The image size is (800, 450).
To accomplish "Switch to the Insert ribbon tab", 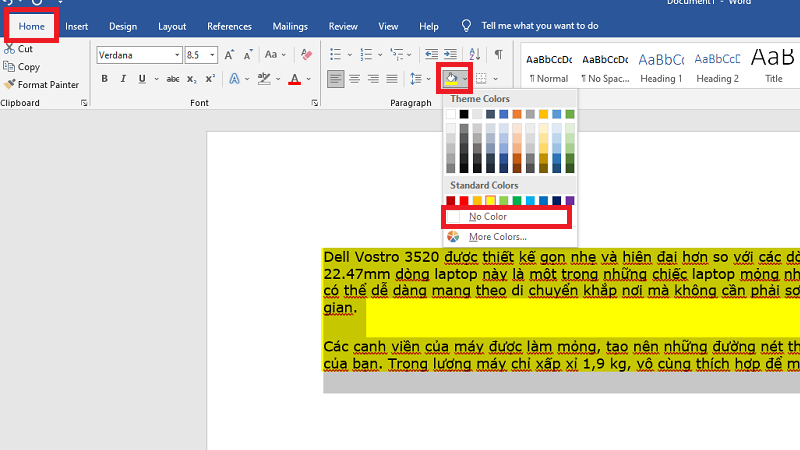I will point(77,26).
